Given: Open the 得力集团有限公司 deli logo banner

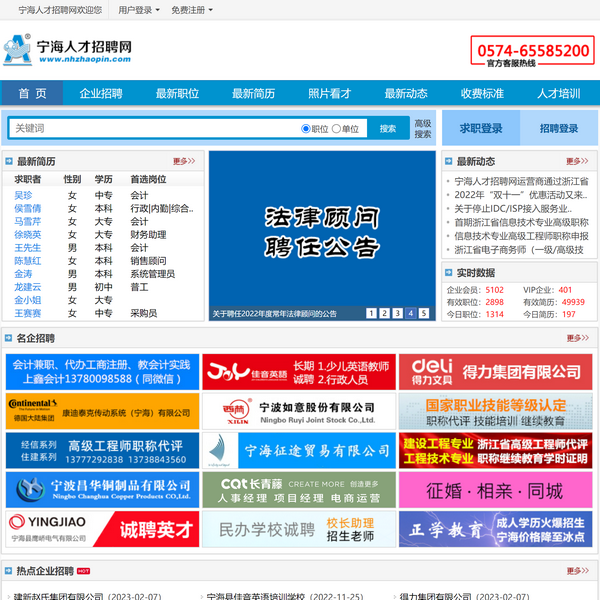Looking at the screenshot, I should click(496, 371).
